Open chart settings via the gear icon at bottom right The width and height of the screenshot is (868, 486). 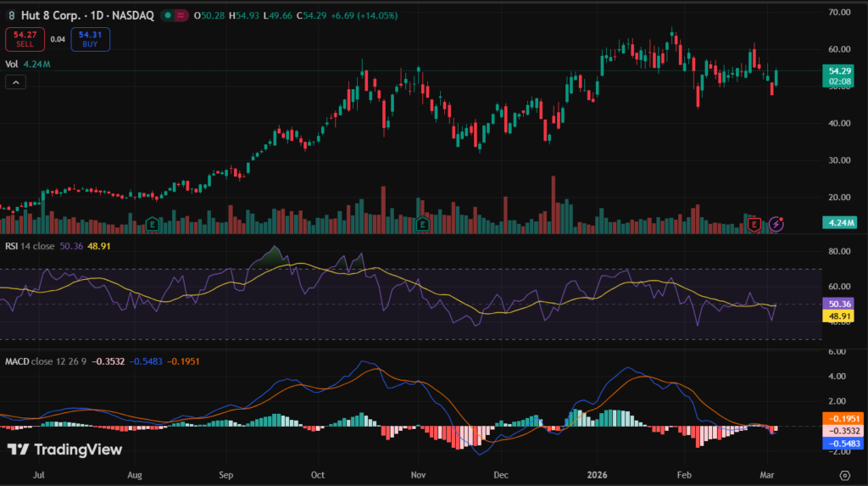coord(844,475)
